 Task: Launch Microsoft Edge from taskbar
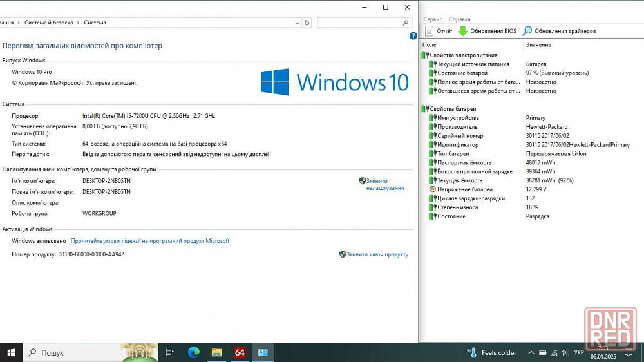[193, 352]
